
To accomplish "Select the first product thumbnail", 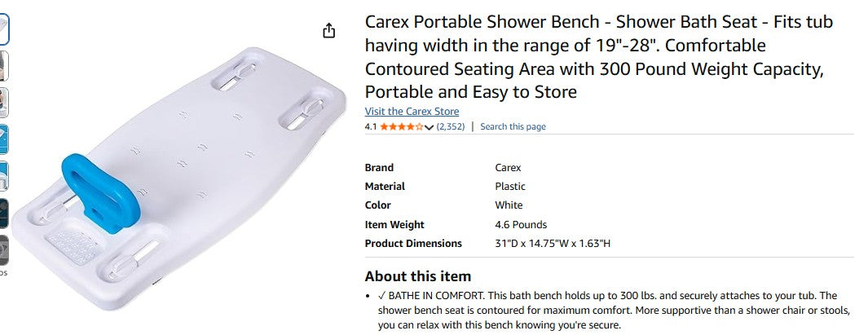I will [4, 29].
